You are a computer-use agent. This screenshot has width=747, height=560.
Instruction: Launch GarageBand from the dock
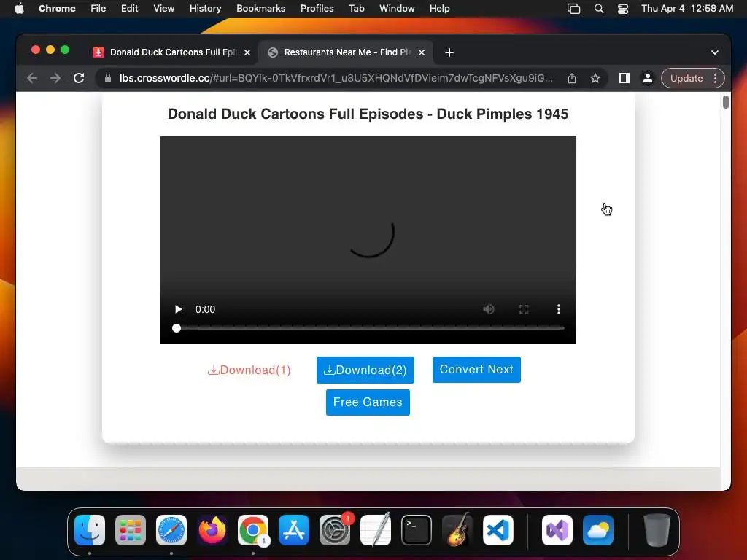[x=457, y=530]
